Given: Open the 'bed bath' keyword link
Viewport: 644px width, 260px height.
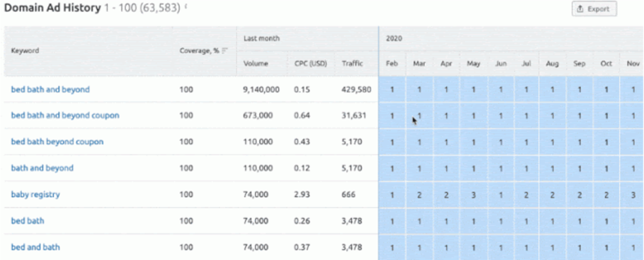Looking at the screenshot, I should point(27,220).
